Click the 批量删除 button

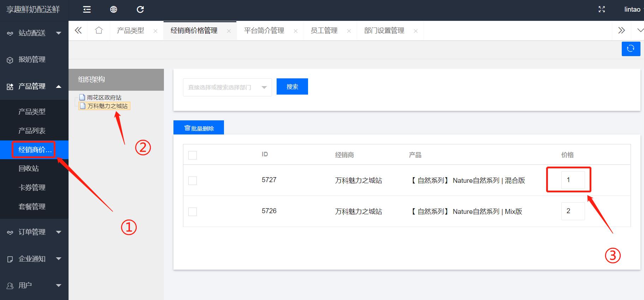click(x=199, y=128)
